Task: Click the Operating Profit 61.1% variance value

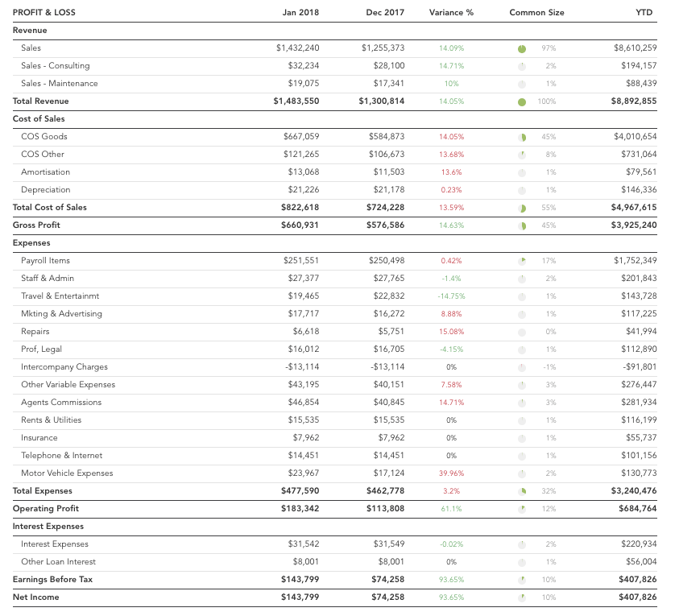Action: point(451,509)
